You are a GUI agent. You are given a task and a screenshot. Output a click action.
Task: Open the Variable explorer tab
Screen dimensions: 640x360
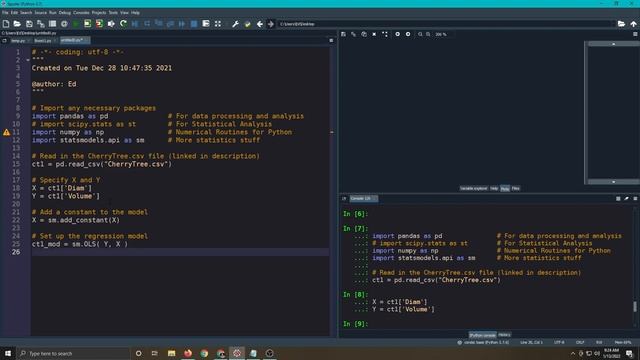[473, 189]
